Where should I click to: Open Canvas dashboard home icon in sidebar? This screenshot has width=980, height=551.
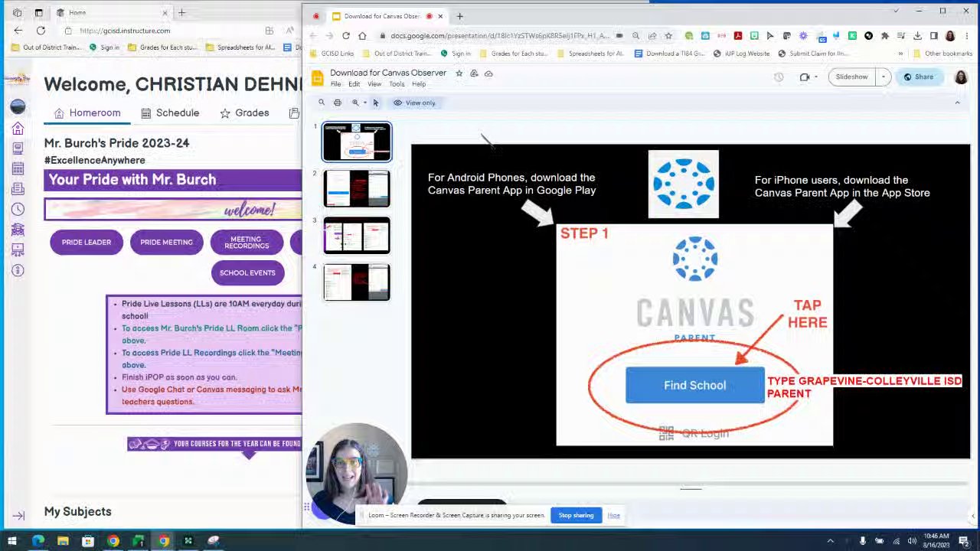(18, 129)
